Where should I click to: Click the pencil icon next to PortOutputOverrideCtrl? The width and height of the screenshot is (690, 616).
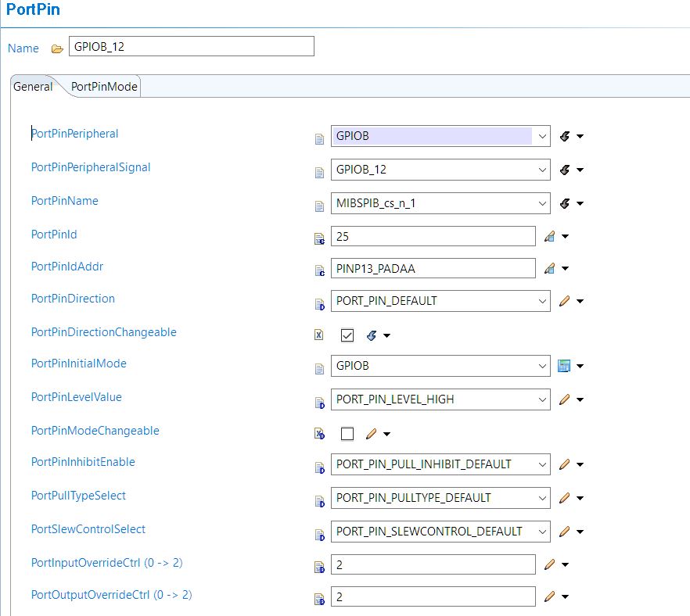coord(550,596)
